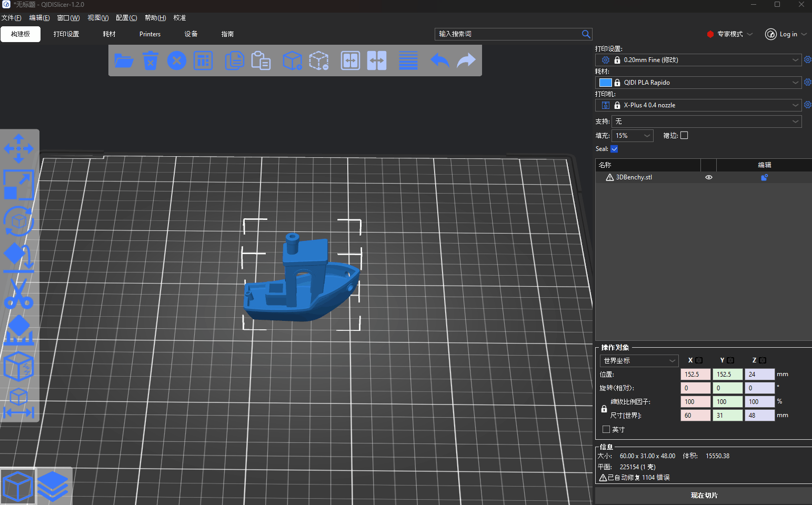Screen dimensions: 812x505
Task: Switch to the 打印设置 tab
Action: pyautogui.click(x=66, y=34)
